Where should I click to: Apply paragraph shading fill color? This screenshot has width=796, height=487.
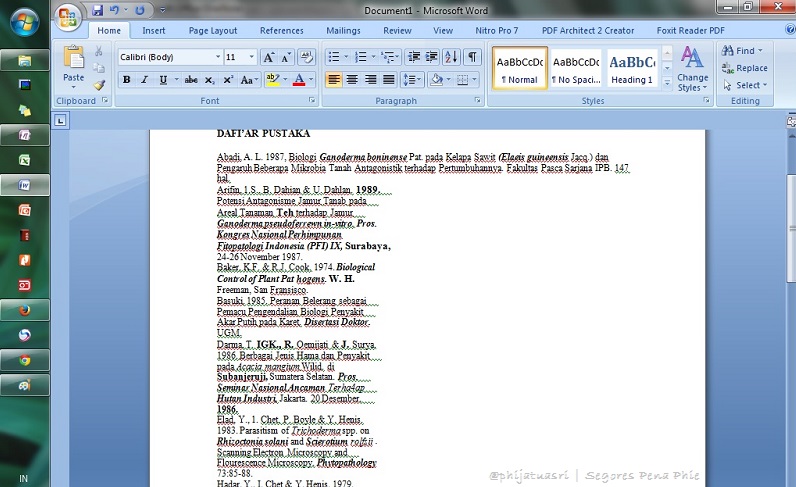[436, 80]
